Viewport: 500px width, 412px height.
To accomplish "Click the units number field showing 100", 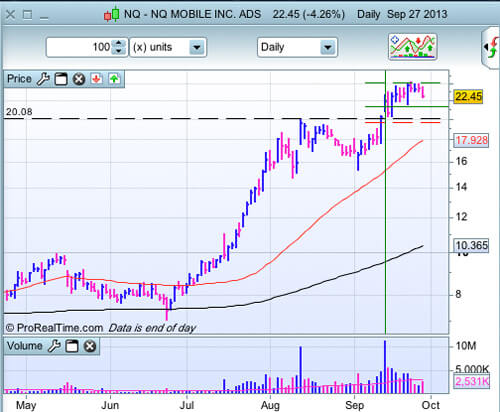I will (80, 47).
